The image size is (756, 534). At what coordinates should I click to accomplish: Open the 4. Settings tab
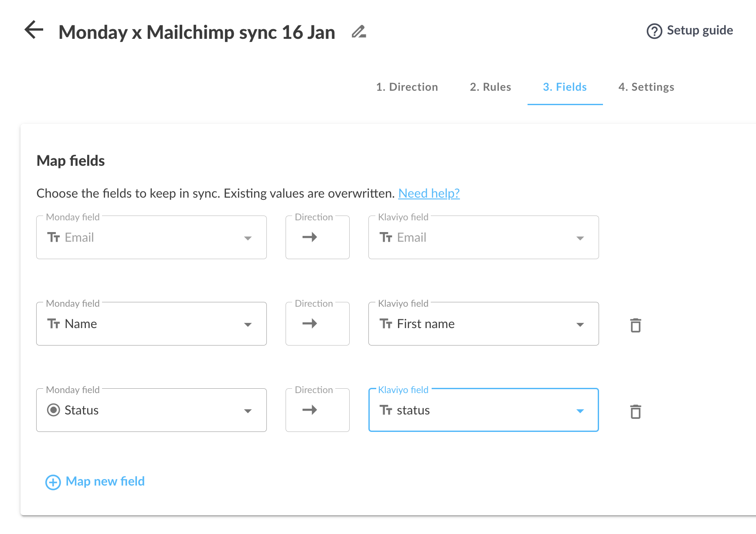646,87
